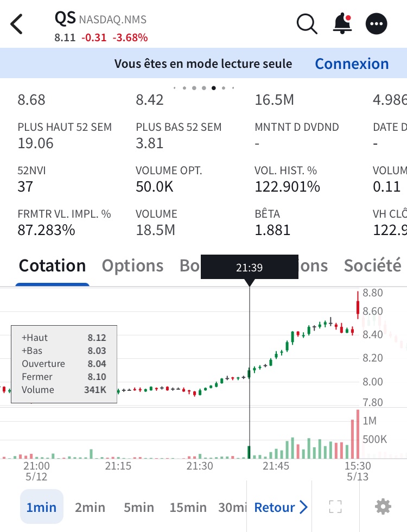Tap the PLUS BAS 52 SEM value 3.81
The image size is (407, 532).
pyautogui.click(x=150, y=143)
